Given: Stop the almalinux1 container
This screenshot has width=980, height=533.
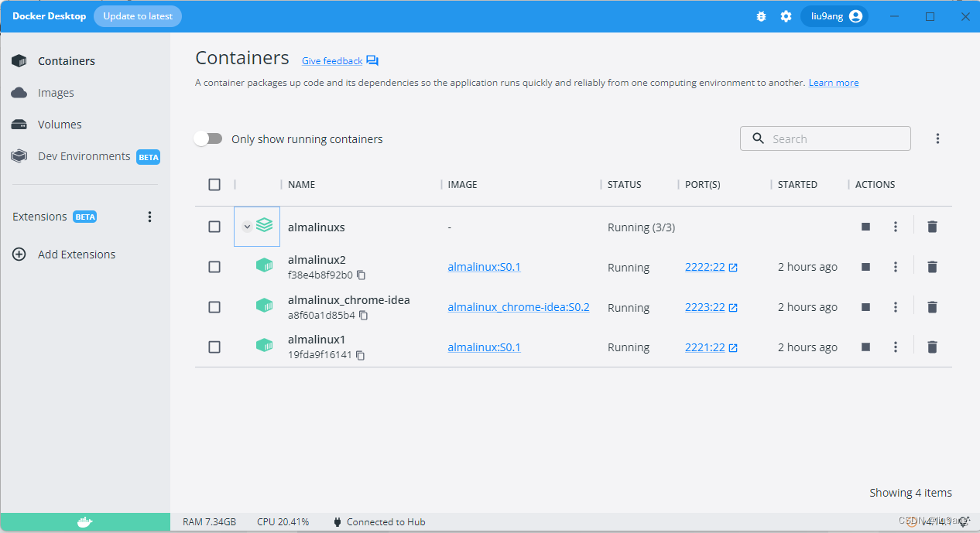Looking at the screenshot, I should 865,347.
